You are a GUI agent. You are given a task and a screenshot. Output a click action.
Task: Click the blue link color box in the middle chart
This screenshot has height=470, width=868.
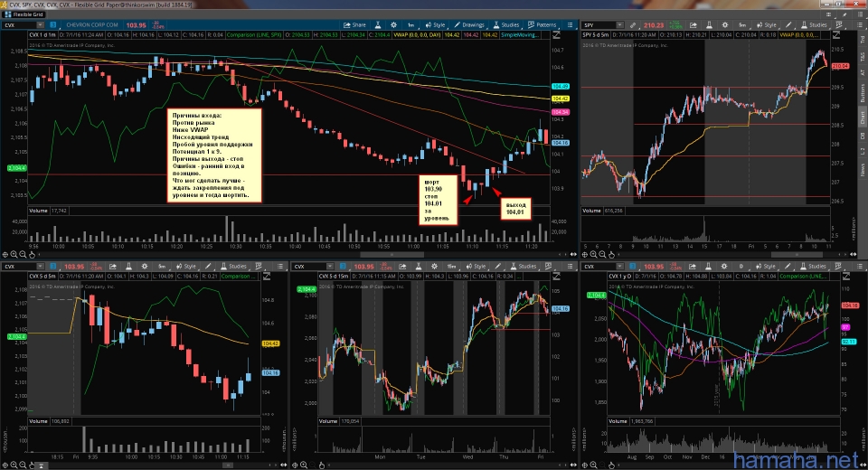pos(343,267)
